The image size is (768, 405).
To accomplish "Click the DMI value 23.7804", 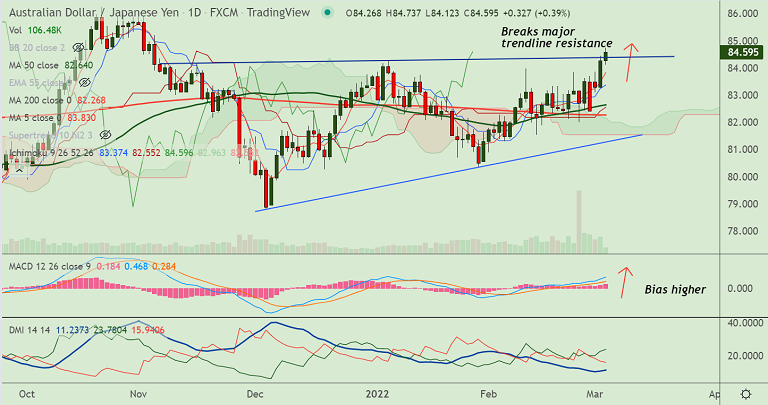I will (110, 330).
